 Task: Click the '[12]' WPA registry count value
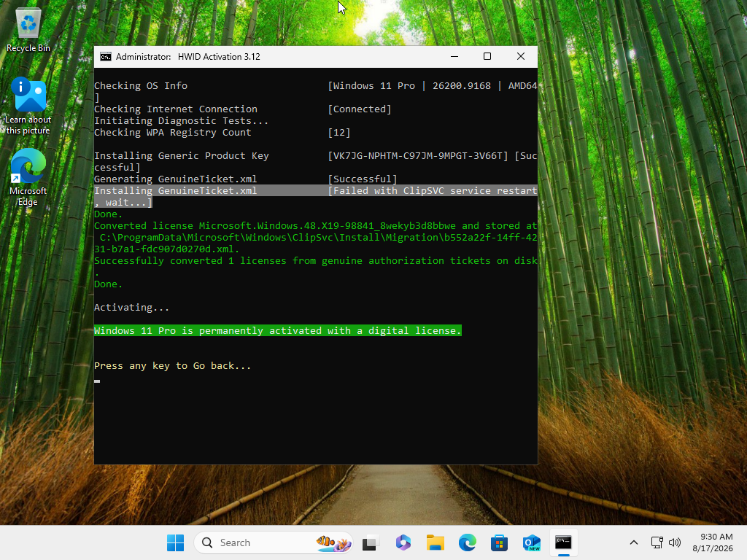pos(339,133)
